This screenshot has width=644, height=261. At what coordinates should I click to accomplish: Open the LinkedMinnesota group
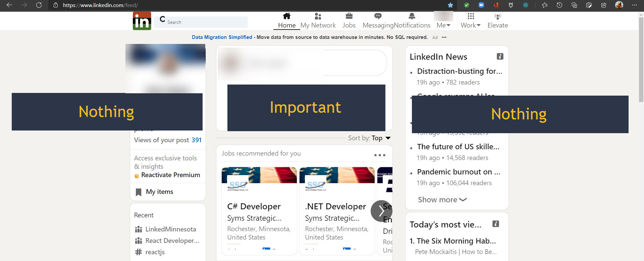pyautogui.click(x=166, y=229)
